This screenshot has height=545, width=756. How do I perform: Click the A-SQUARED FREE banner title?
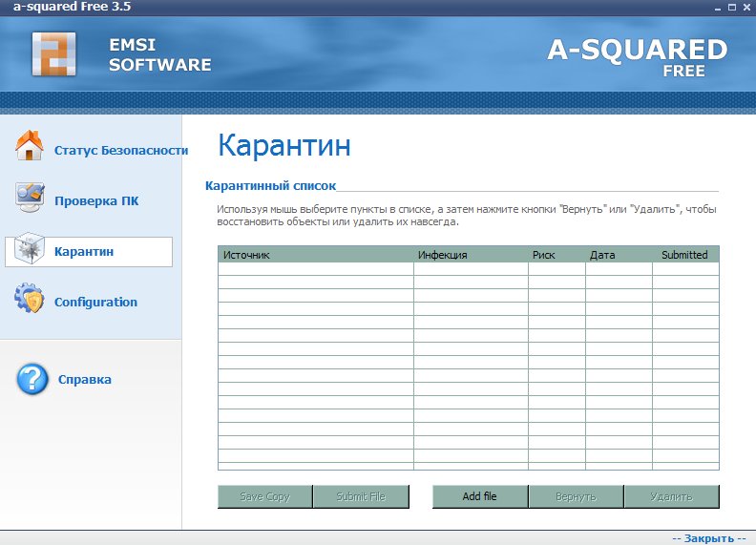[638, 58]
